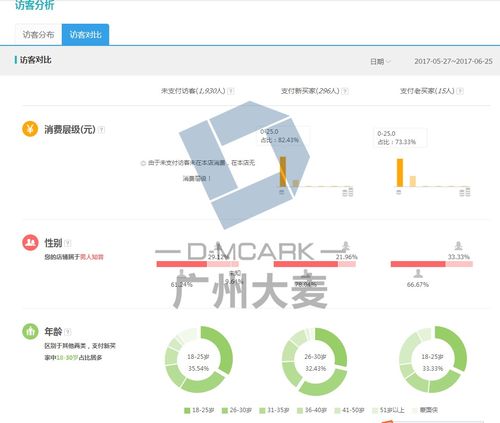This screenshot has width=500, height=423.
Task: Click the 访客对比 section heading
Action: point(35,60)
